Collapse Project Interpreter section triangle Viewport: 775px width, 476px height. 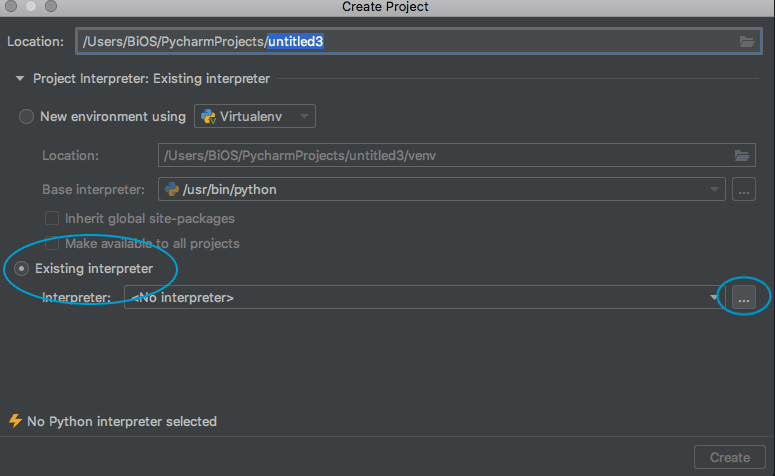(x=20, y=79)
